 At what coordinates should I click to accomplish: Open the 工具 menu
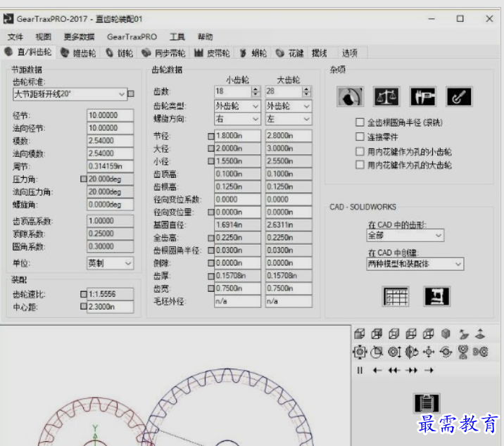177,37
